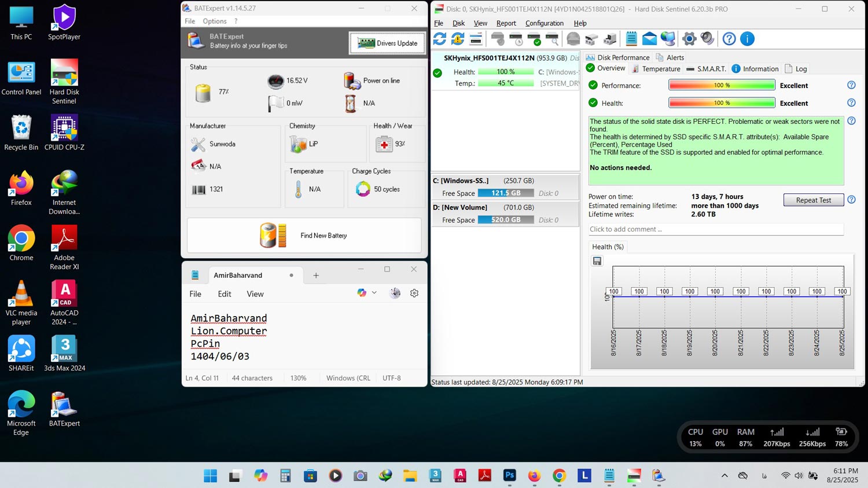This screenshot has width=868, height=488.
Task: Click the Drivers Update button in BATExpert
Action: (x=387, y=43)
